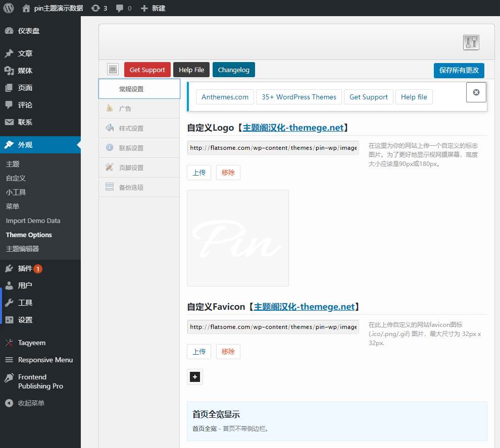Viewport: 500px width, 448px height.
Task: Click the 插件 plugin icon
Action: pyautogui.click(x=9, y=268)
